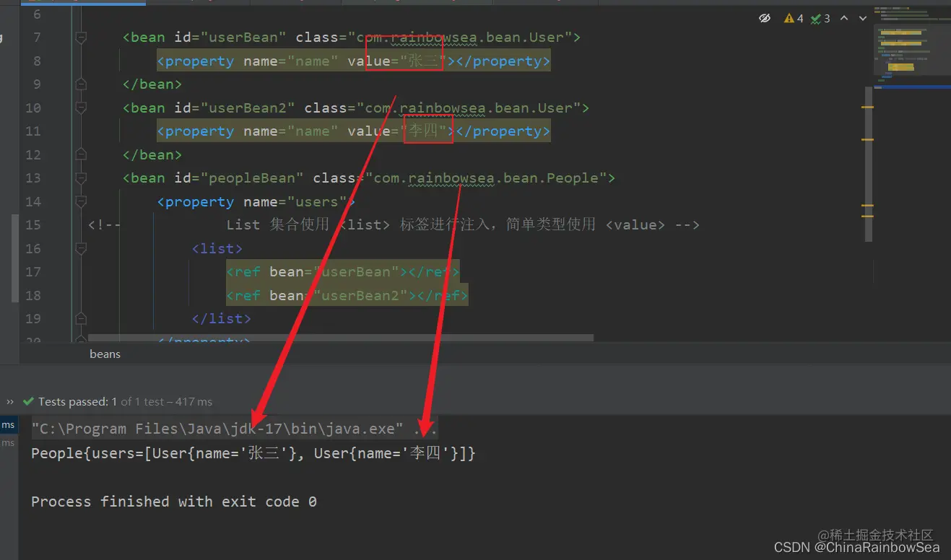Collapse the peopleBean fold marker on line 13

pos(81,178)
